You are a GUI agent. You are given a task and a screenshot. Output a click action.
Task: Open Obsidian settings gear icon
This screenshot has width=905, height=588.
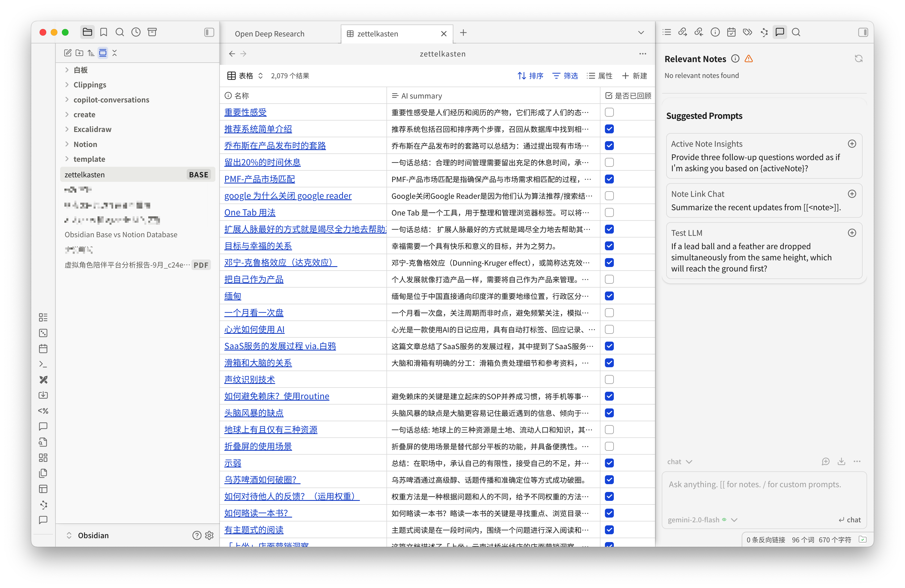tap(209, 535)
